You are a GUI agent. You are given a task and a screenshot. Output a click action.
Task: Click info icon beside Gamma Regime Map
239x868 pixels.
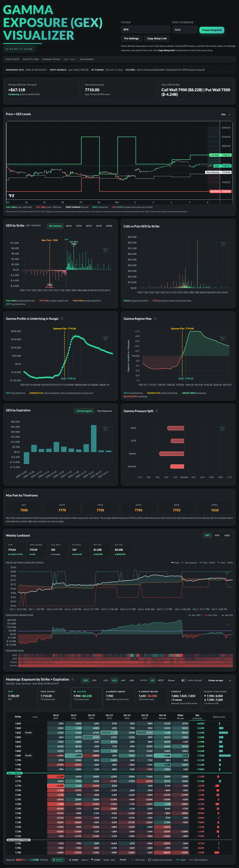(x=155, y=318)
